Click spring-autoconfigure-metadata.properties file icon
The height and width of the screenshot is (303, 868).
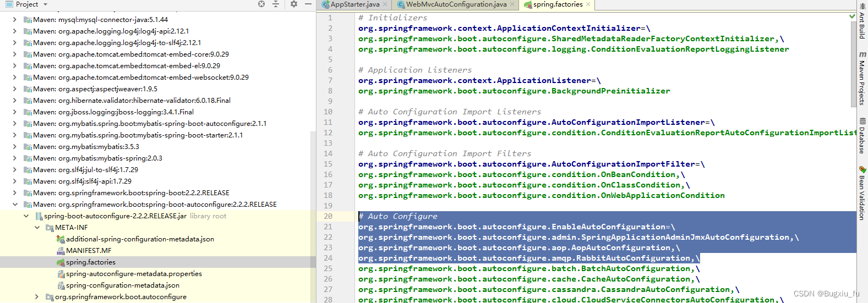(x=61, y=274)
